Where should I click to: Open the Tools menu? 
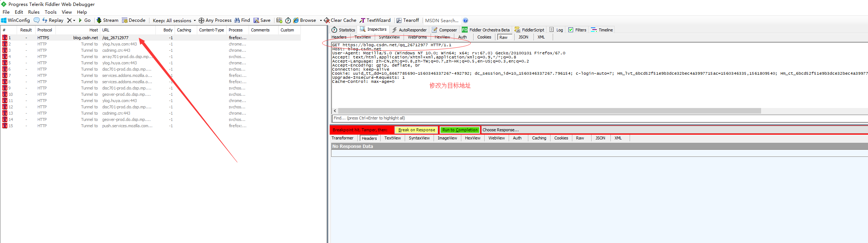pyautogui.click(x=50, y=12)
